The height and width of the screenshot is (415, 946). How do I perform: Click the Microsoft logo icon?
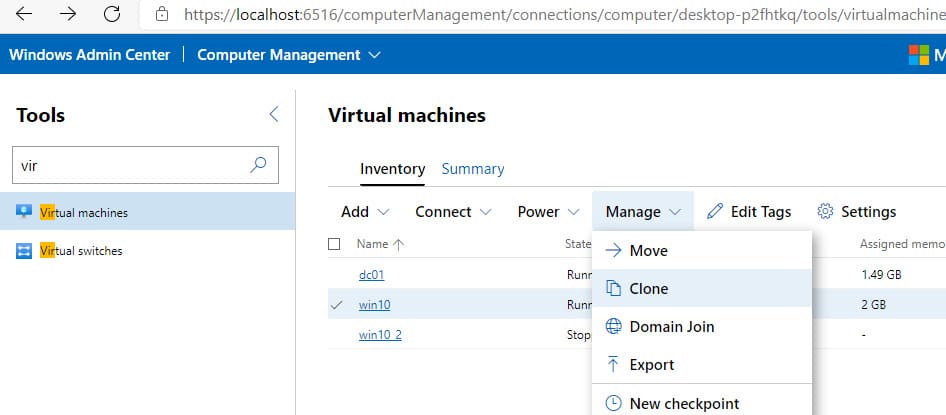(919, 55)
